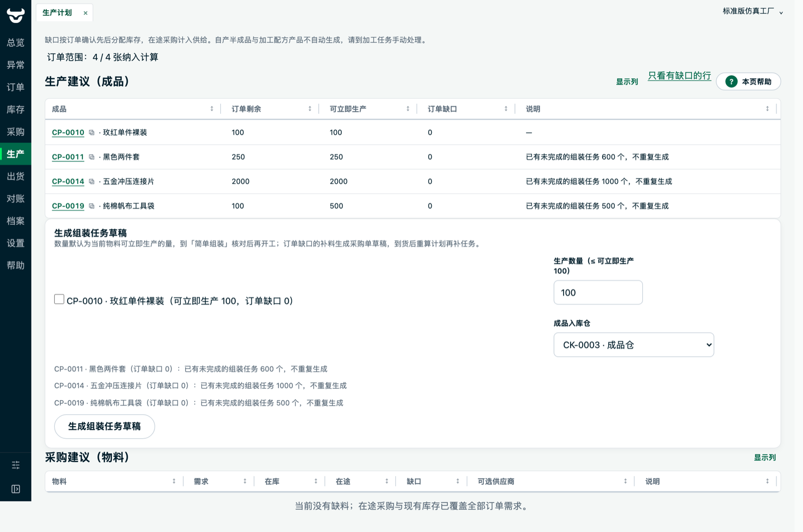Click the 生产数量 input field
Viewport: 803px width, 532px height.
click(x=598, y=292)
